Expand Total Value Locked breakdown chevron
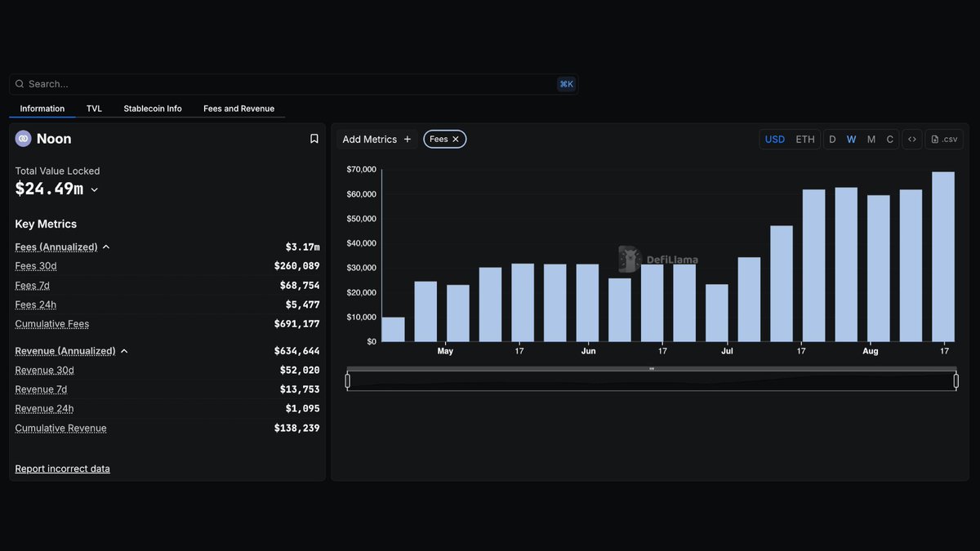Viewport: 980px width, 551px height. 94,190
